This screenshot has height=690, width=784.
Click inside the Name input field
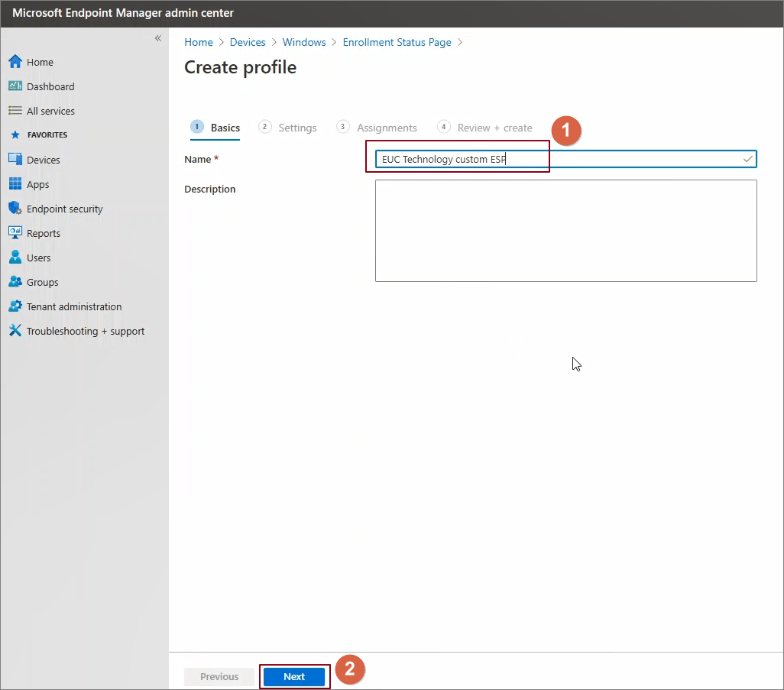[x=566, y=159]
